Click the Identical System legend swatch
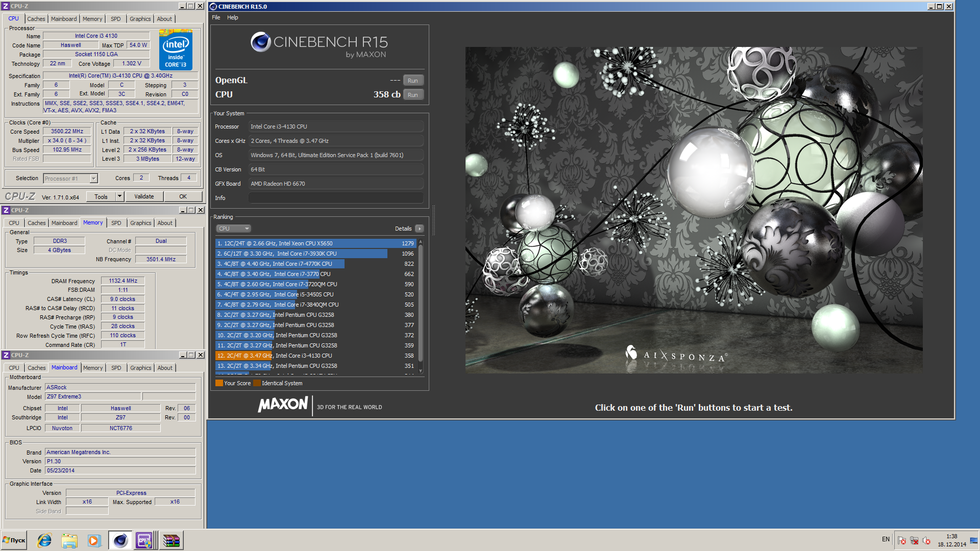This screenshot has height=551, width=980. coord(257,383)
